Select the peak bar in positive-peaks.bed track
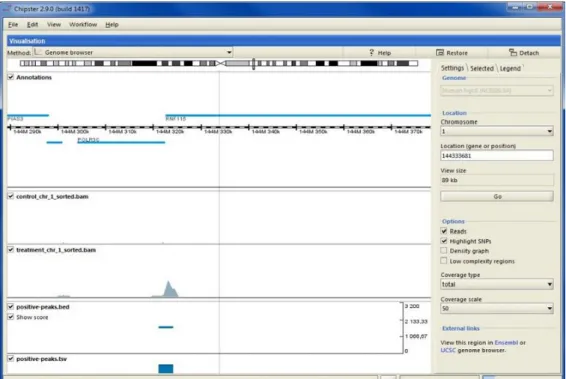The image size is (566, 379). click(166, 327)
